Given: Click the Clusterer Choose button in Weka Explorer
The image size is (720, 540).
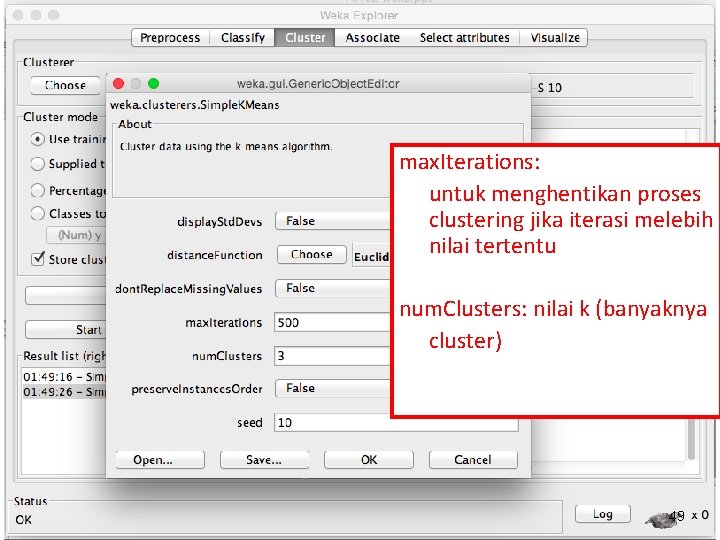Looking at the screenshot, I should point(65,85).
